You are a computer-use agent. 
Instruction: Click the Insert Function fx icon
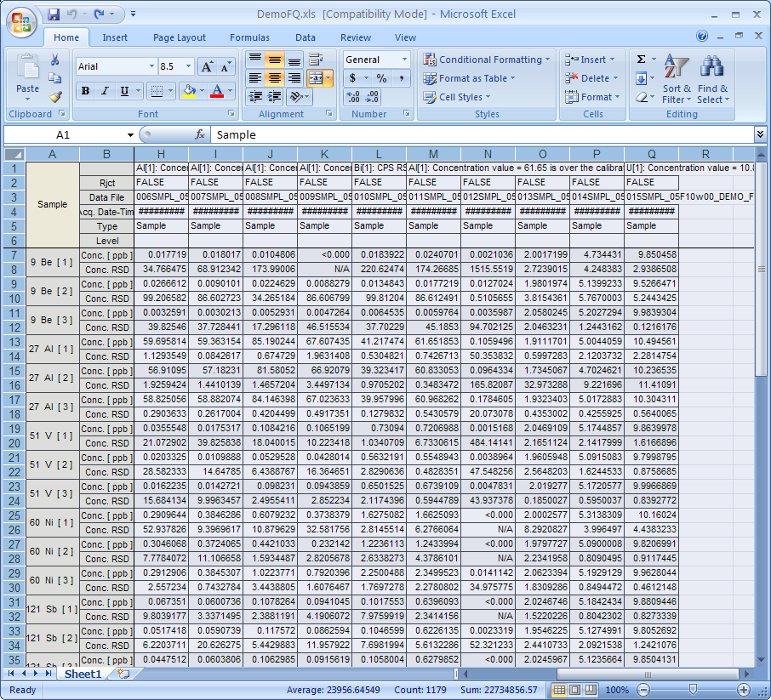coord(200,134)
